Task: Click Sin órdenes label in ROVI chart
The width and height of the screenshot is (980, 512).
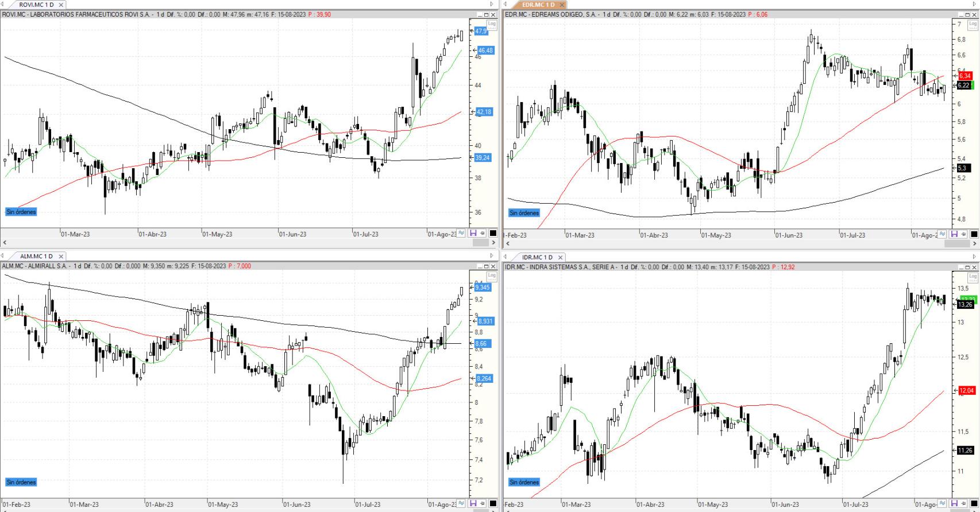Action: coord(21,212)
